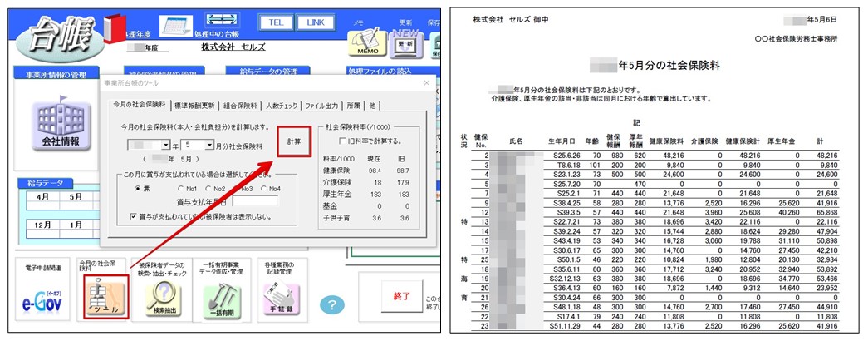Click the 終了 exit button
Screen dimensions: 868x341
(x=402, y=296)
